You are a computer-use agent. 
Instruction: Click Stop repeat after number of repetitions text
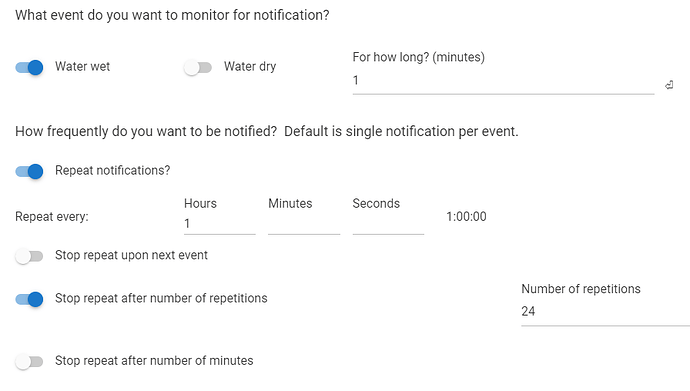(x=161, y=298)
